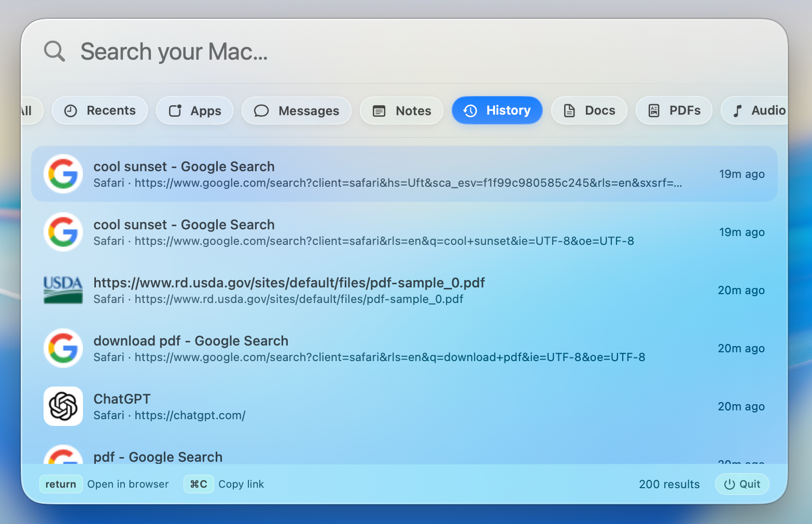Viewport: 812px width, 524px height.
Task: Switch to the Audio filter tab
Action: pos(755,111)
